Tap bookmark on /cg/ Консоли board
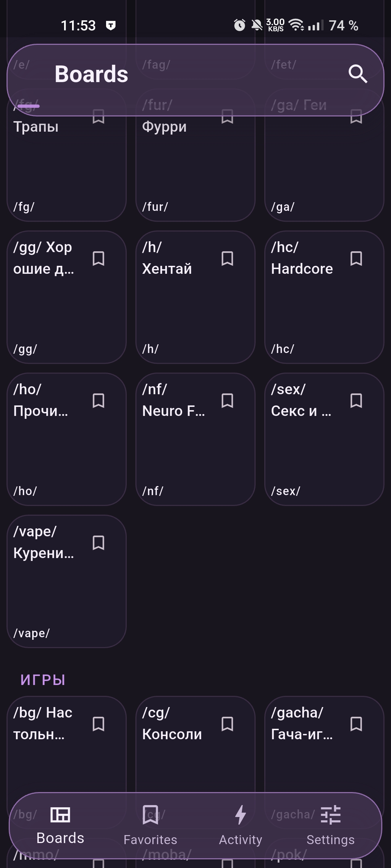The image size is (391, 868). (227, 724)
